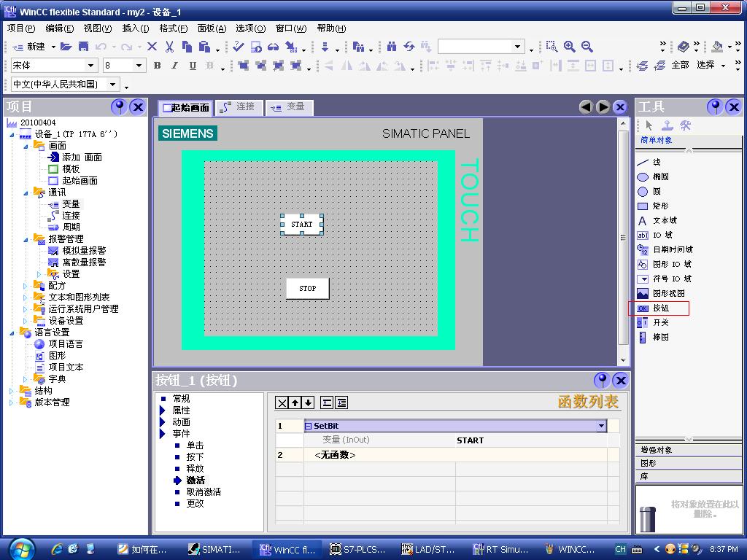Open the 宋体 font name dropdown

(91, 66)
